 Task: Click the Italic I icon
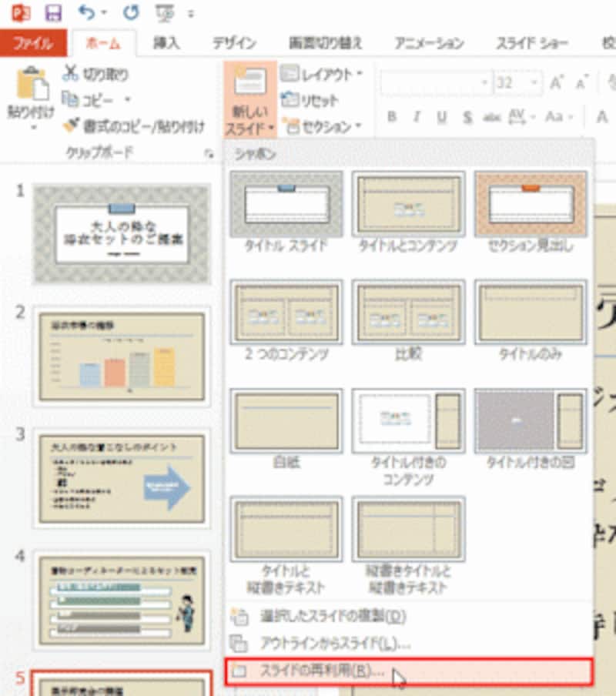417,117
